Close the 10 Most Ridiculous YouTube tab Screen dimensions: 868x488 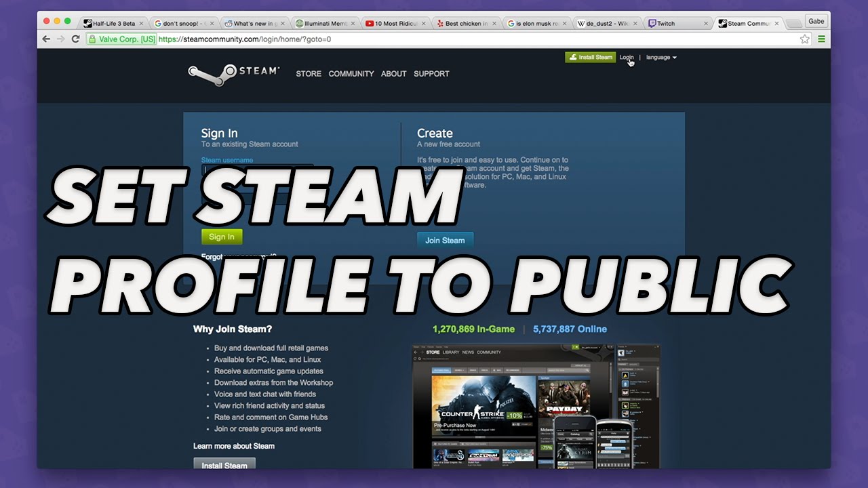(x=423, y=24)
